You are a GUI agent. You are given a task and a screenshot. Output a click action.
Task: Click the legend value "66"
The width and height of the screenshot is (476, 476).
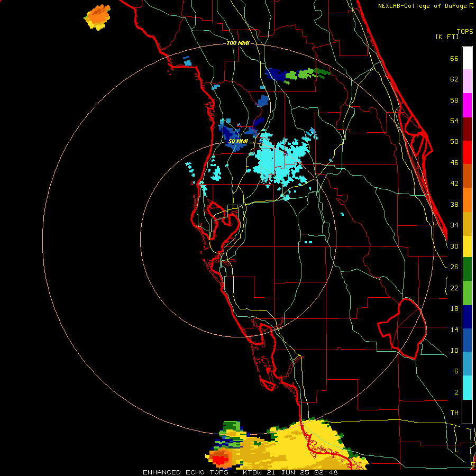(454, 59)
